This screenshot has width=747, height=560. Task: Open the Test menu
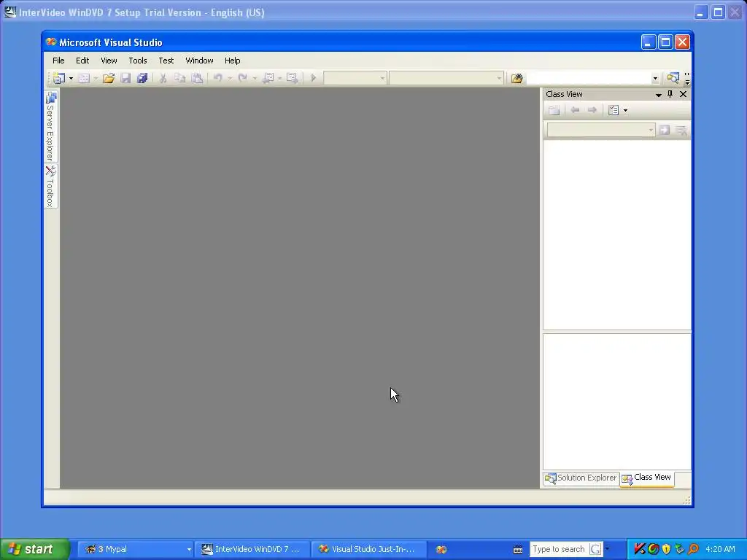click(x=166, y=61)
